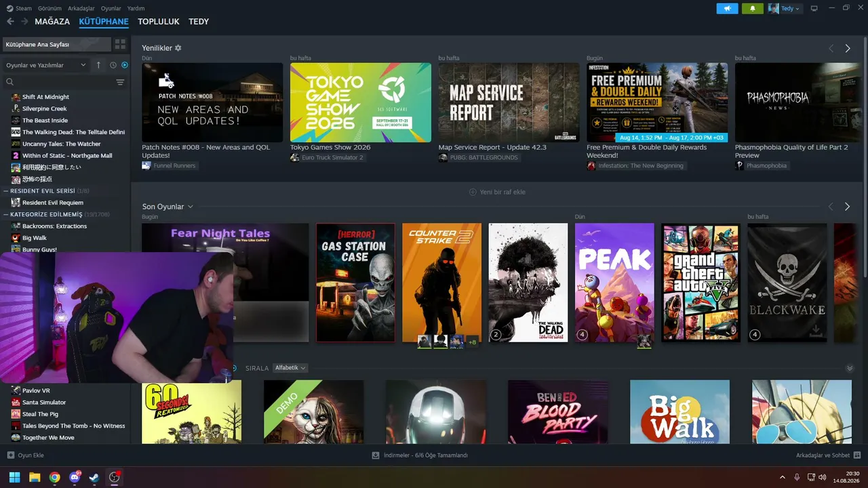868x488 pixels.
Task: Open Alfabetik sort dropdown
Action: point(290,368)
